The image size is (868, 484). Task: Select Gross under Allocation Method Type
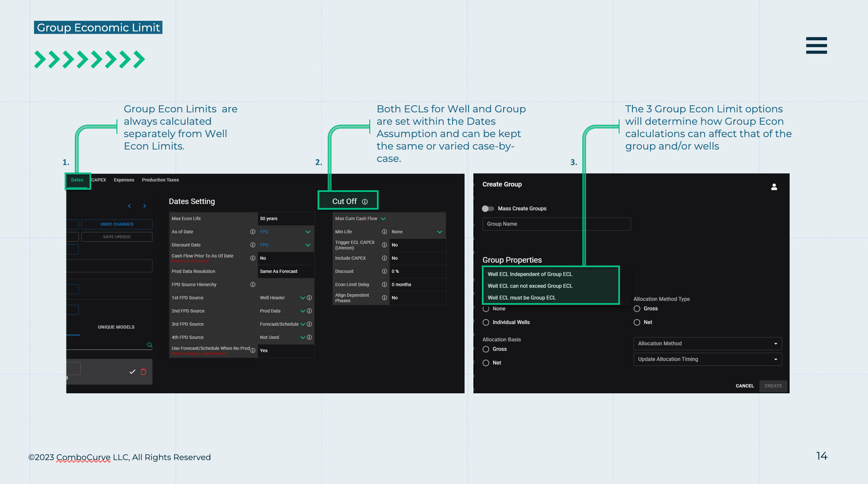(637, 308)
